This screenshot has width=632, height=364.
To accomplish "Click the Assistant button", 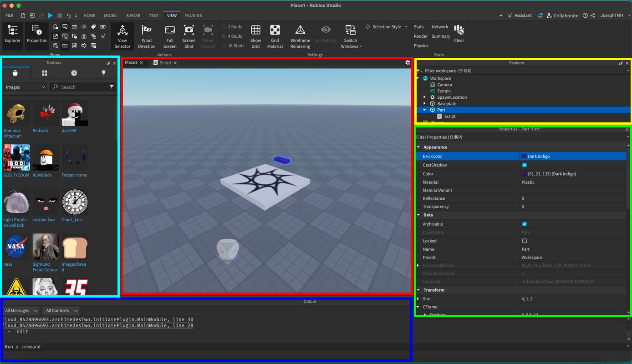I will point(520,15).
